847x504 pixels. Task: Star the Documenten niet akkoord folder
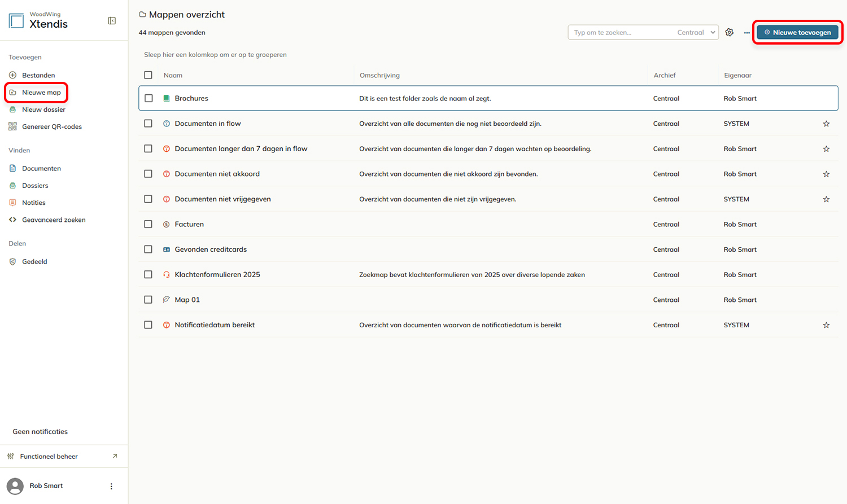tap(826, 174)
